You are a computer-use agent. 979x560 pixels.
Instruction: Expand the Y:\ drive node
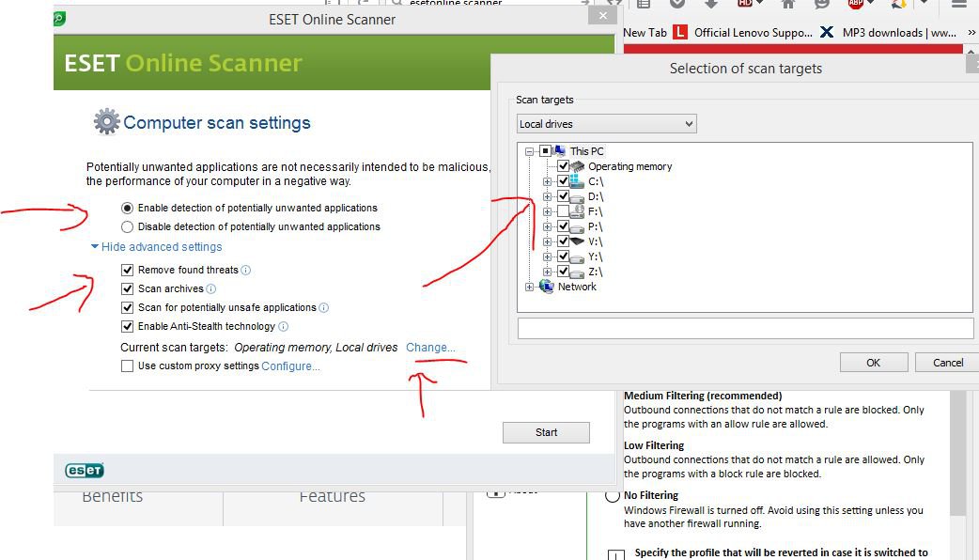(x=547, y=257)
